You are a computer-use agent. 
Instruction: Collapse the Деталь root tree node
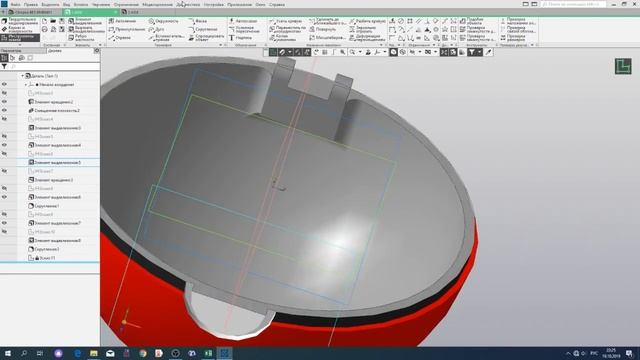click(22, 76)
